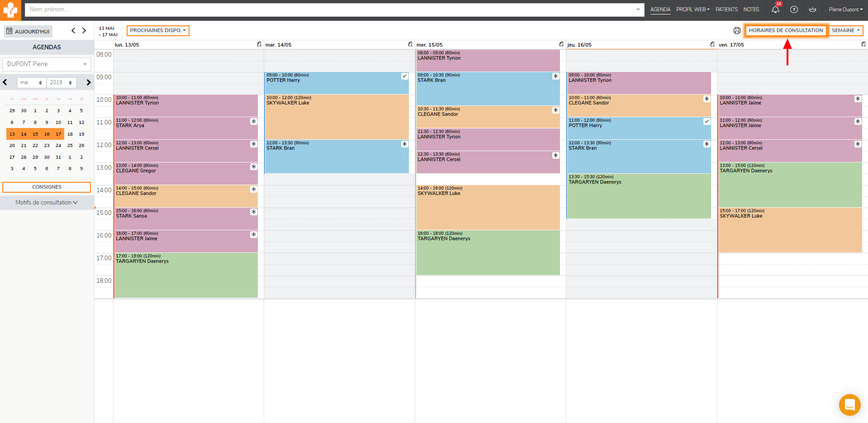
Task: Toggle checkmark on POTTER Harry 09:00 Tuesday appointment
Action: [x=404, y=76]
